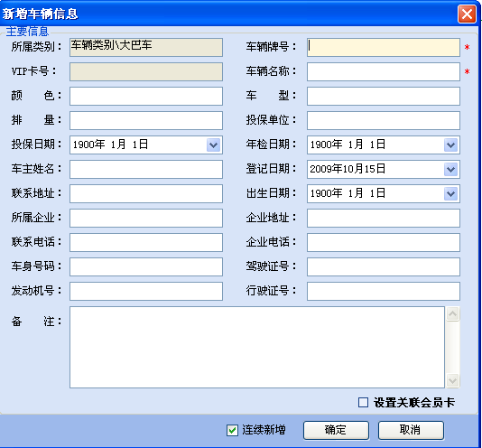Click the 取消 button
Screen dimensions: 482x448
tap(411, 430)
